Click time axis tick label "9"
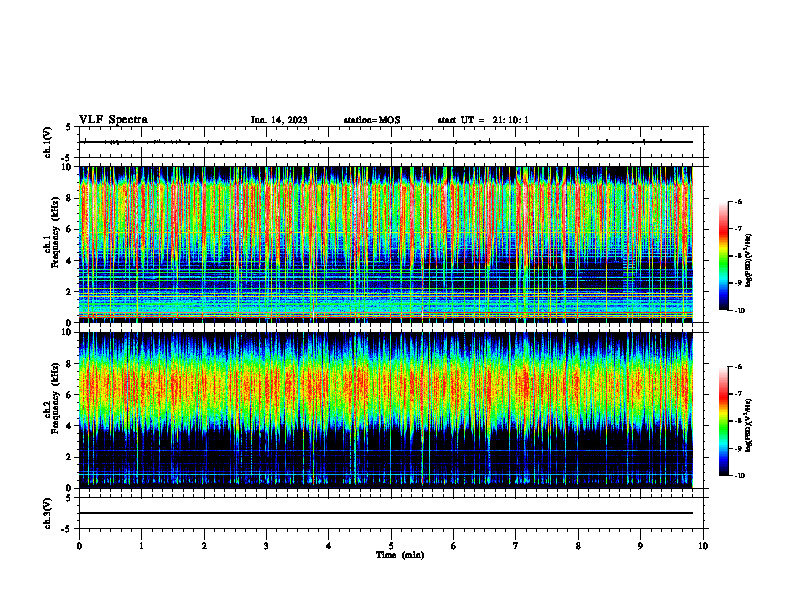The width and height of the screenshot is (792, 612). [640, 546]
